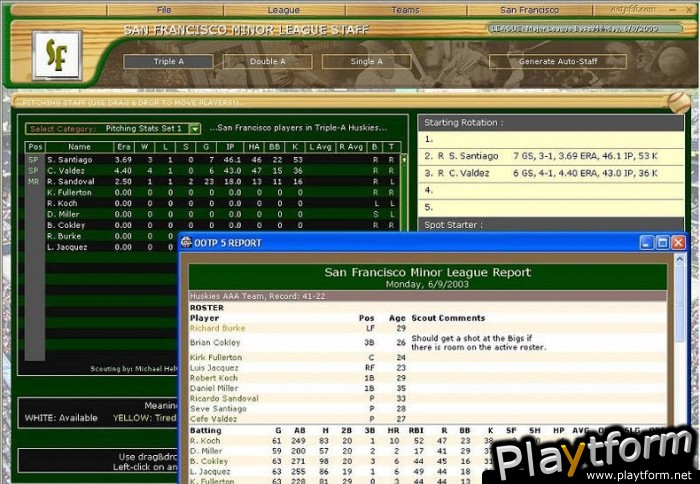Viewport: 700px width, 484px height.
Task: Open Luis Jacquez in the report roster
Action: coord(214,368)
